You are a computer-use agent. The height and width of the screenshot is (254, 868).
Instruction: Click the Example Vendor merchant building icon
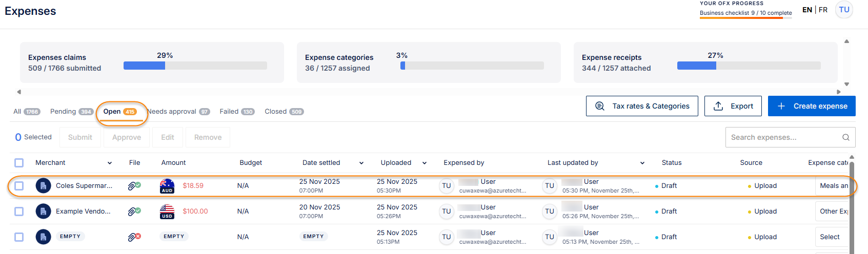43,211
